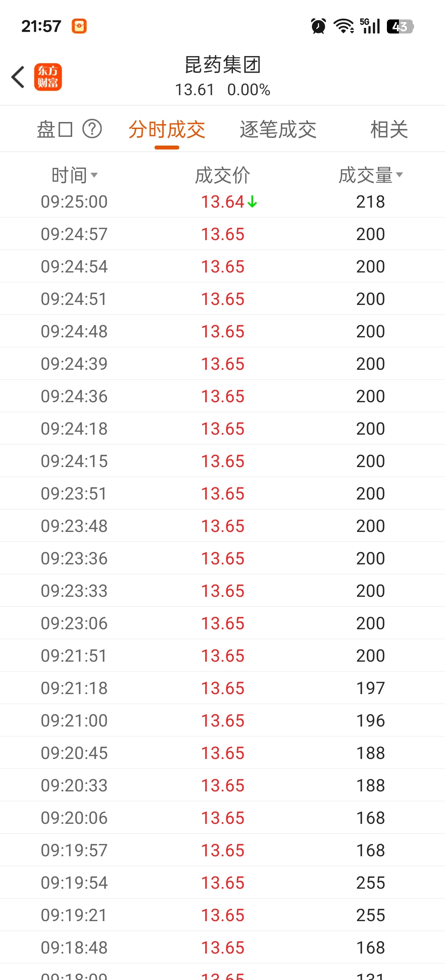This screenshot has height=980, width=445.
Task: Tap the 成交价 column header
Action: point(223,176)
